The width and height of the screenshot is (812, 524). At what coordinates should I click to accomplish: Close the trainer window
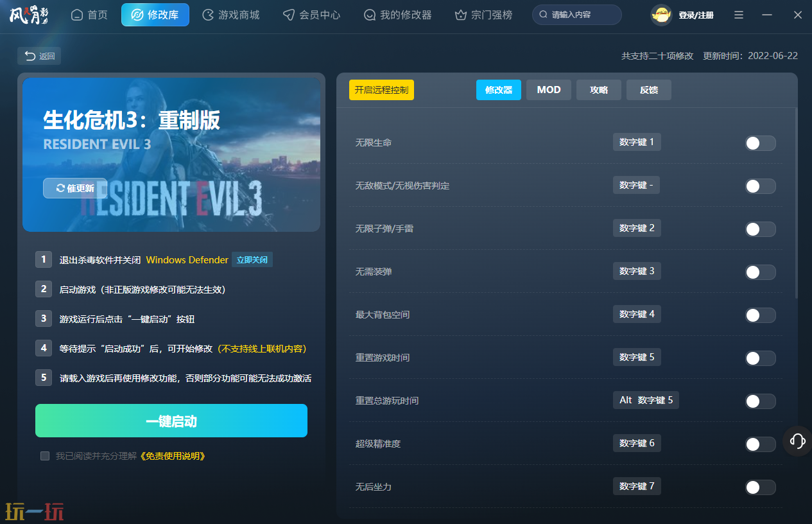[798, 15]
